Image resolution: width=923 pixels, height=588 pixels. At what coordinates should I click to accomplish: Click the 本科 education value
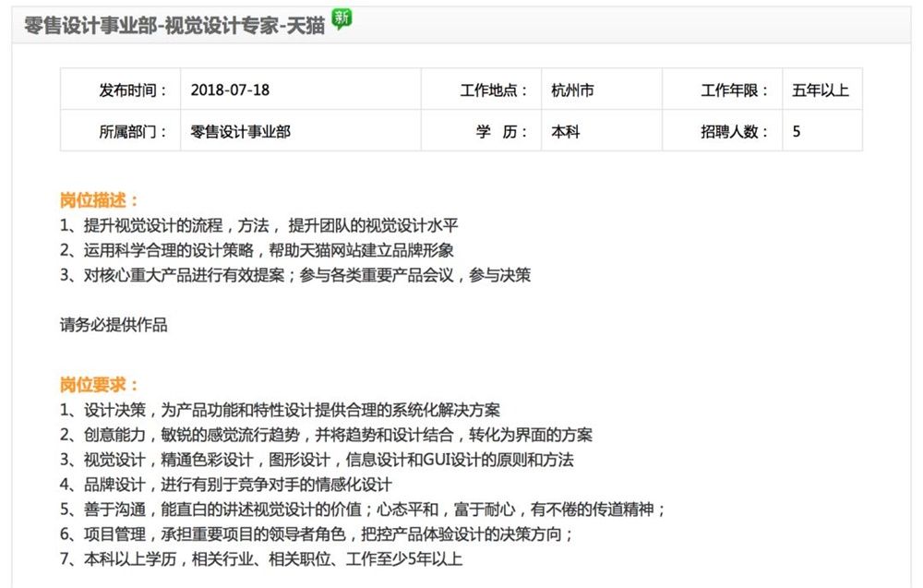coord(566,131)
